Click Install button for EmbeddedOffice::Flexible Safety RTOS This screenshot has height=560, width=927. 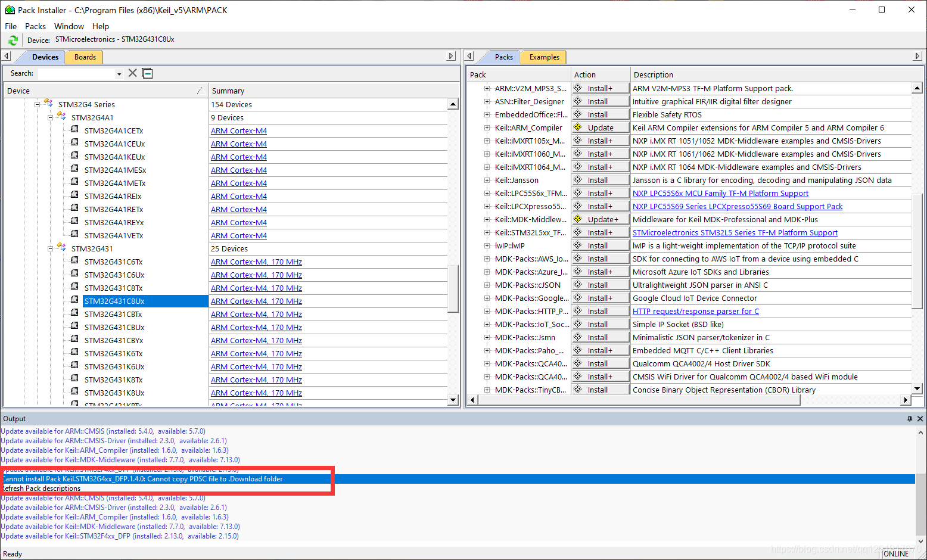click(x=601, y=114)
